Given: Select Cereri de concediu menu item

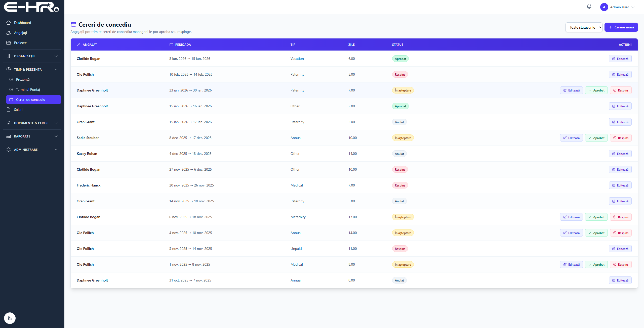Looking at the screenshot, I should click(x=33, y=100).
